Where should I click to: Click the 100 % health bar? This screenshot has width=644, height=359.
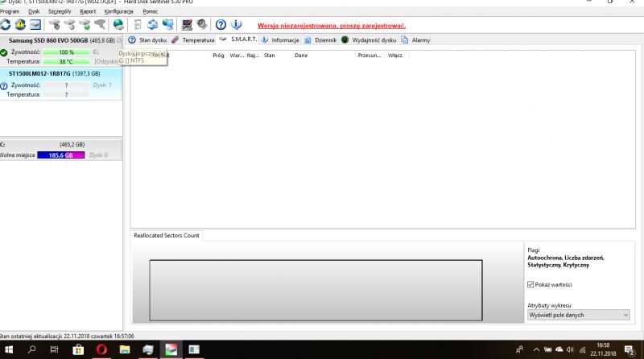tap(66, 52)
